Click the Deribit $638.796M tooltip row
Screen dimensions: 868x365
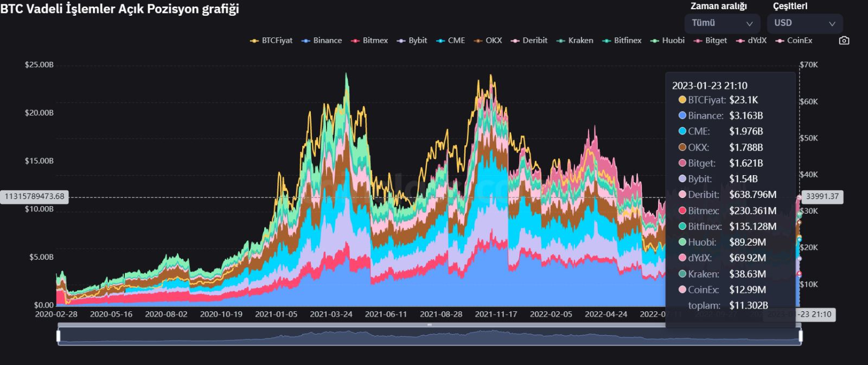point(727,195)
